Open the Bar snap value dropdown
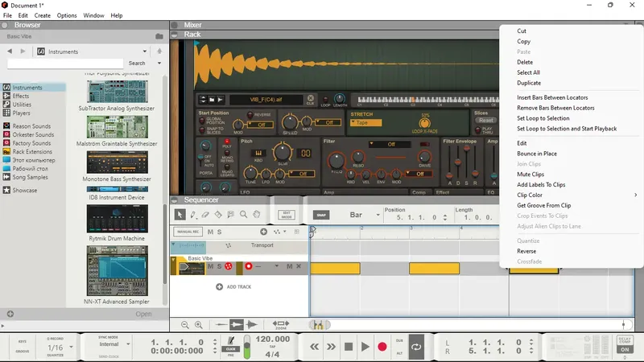The width and height of the screenshot is (644, 362). click(365, 215)
